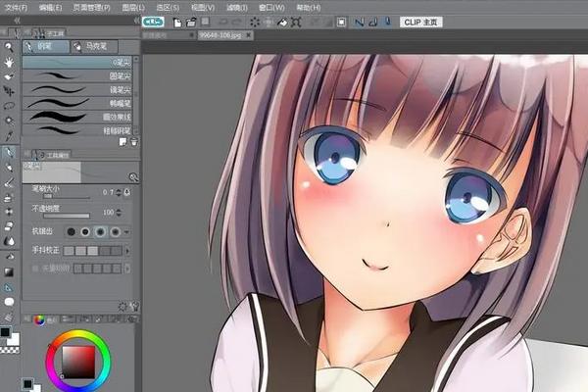This screenshot has width=588, height=392.
Task: Select the gradient tool
Action: [9, 272]
